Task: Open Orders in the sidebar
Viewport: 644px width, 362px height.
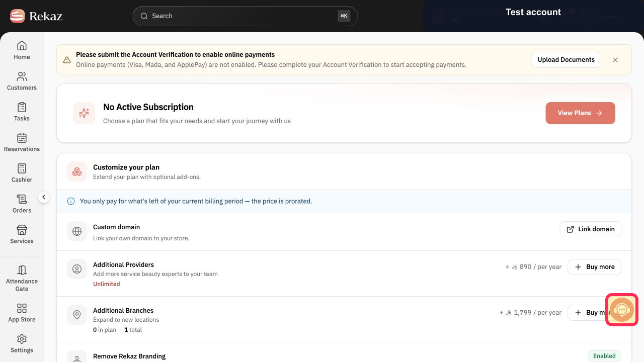Action: tap(22, 204)
